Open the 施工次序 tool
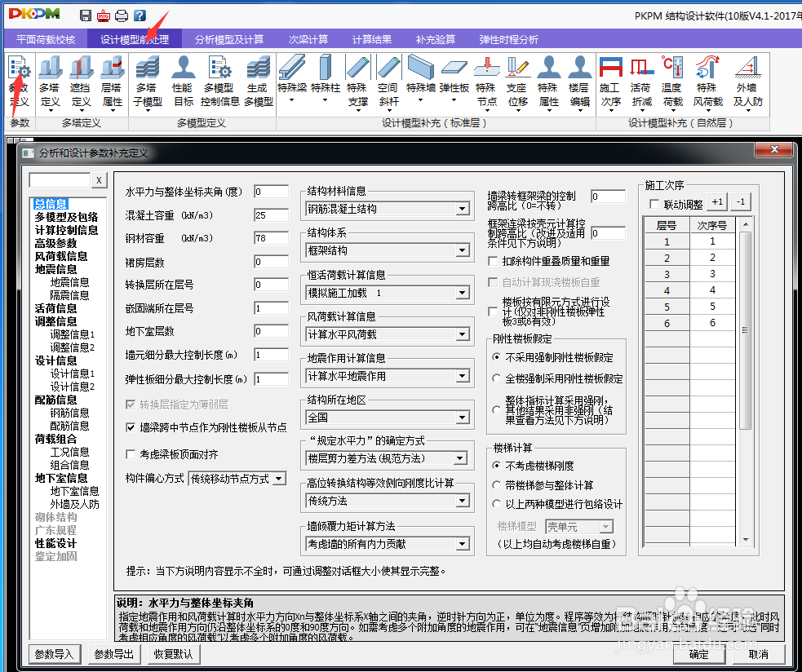The image size is (802, 672). (610, 83)
